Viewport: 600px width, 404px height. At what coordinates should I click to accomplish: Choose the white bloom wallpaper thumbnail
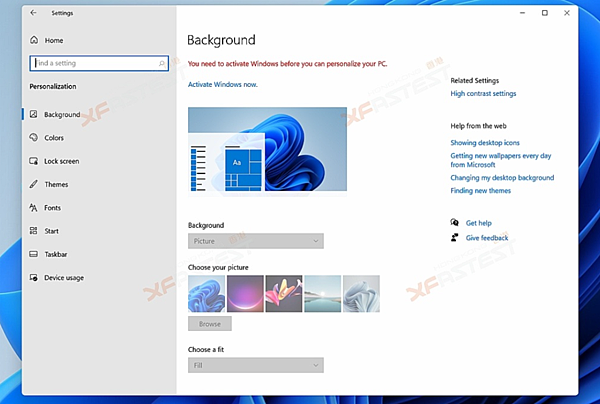(361, 293)
